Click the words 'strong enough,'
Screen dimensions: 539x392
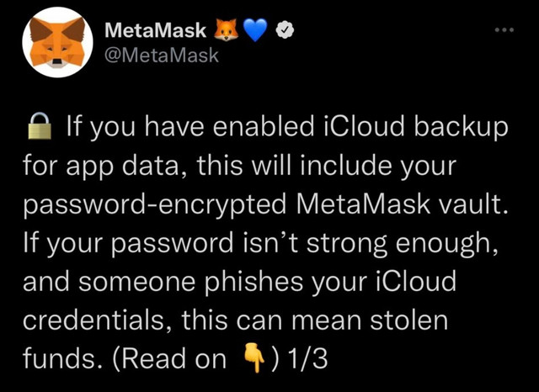[402, 244]
